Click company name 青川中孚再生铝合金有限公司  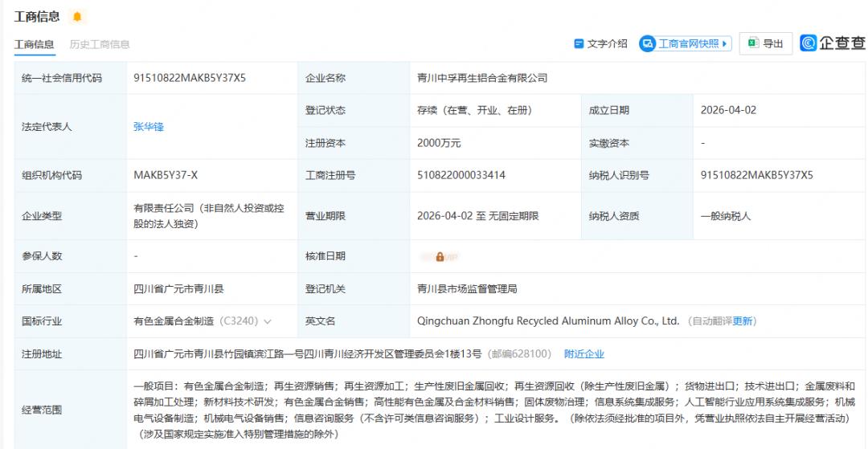483,78
